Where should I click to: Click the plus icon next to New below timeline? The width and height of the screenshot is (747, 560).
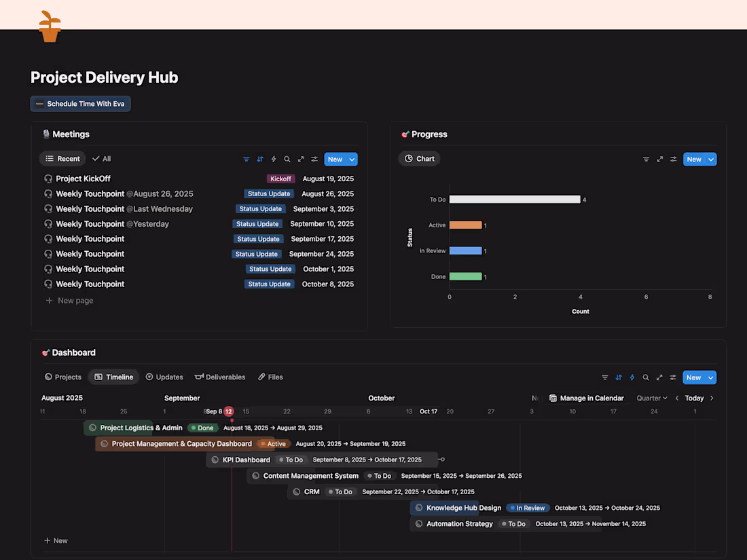click(x=47, y=540)
